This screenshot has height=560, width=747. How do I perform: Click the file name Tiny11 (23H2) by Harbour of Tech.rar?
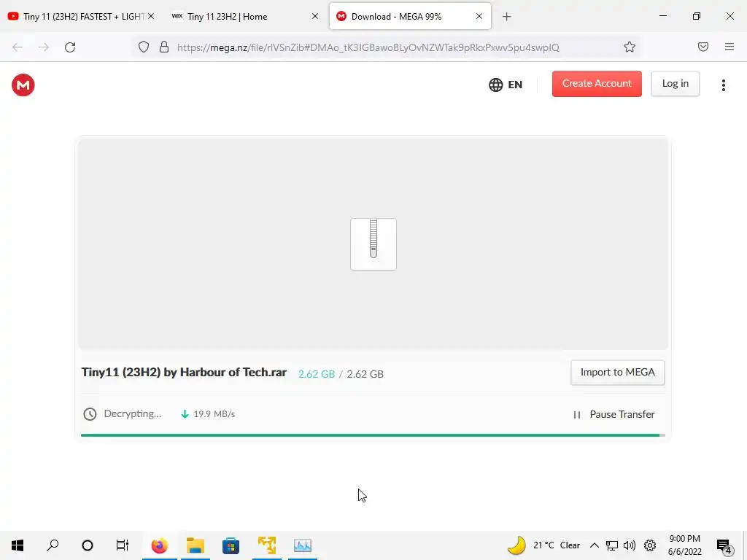click(x=184, y=373)
